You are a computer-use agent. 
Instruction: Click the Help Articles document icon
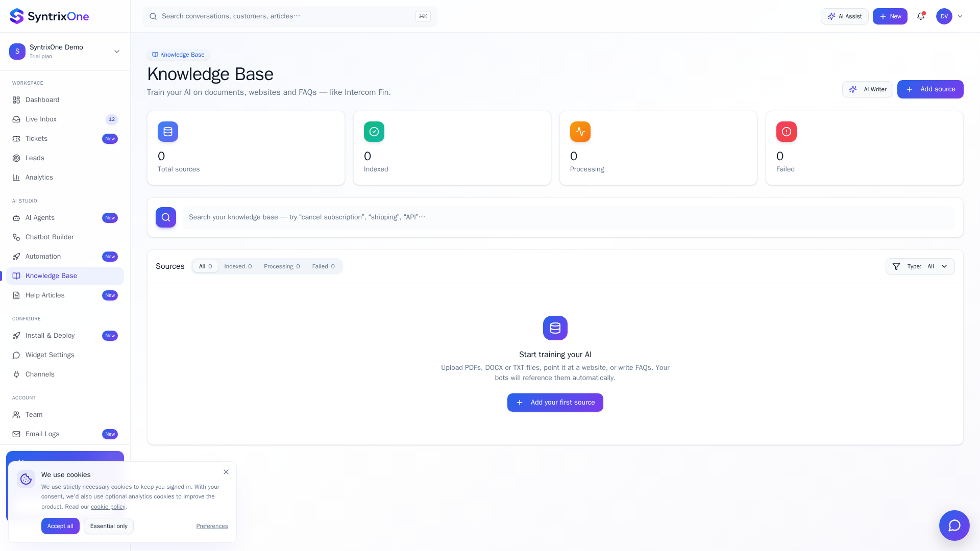[x=16, y=295]
